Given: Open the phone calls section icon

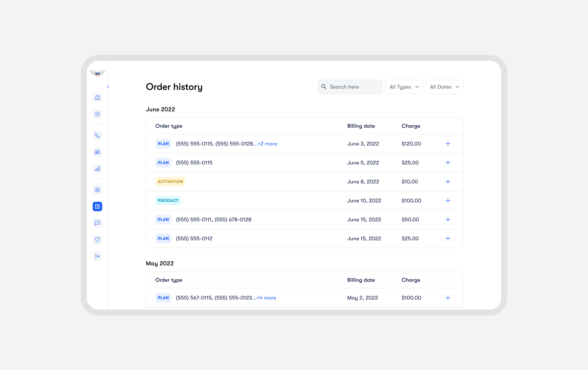Looking at the screenshot, I should [x=97, y=135].
